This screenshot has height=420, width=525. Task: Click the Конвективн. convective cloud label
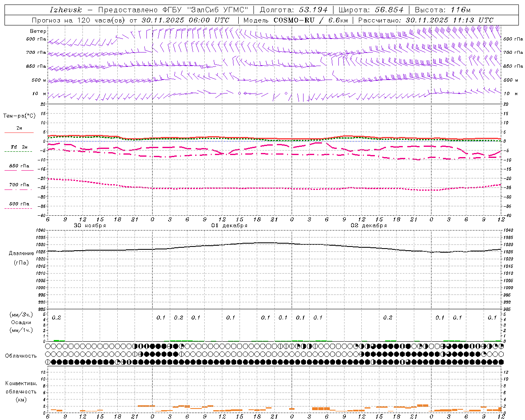21,383
